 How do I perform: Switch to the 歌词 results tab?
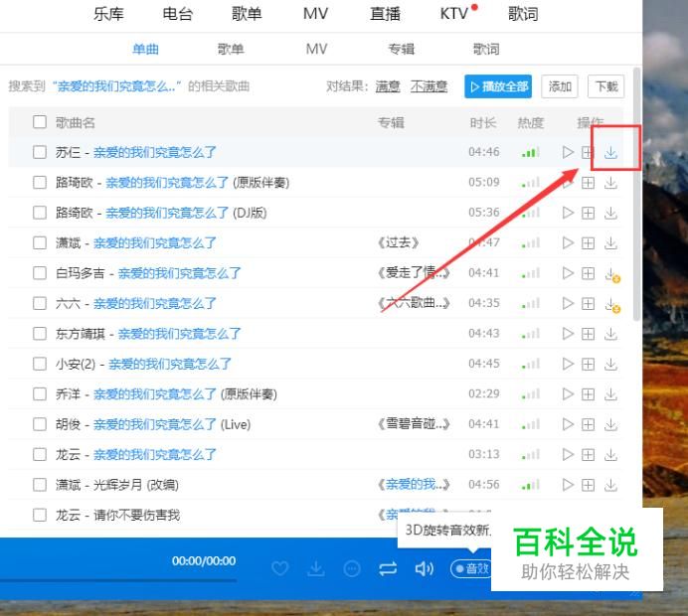(x=486, y=49)
